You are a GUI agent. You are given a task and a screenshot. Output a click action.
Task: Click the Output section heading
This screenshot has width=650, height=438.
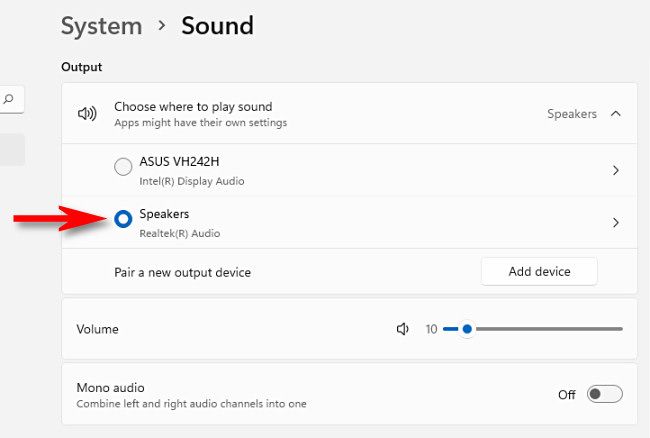(x=82, y=67)
